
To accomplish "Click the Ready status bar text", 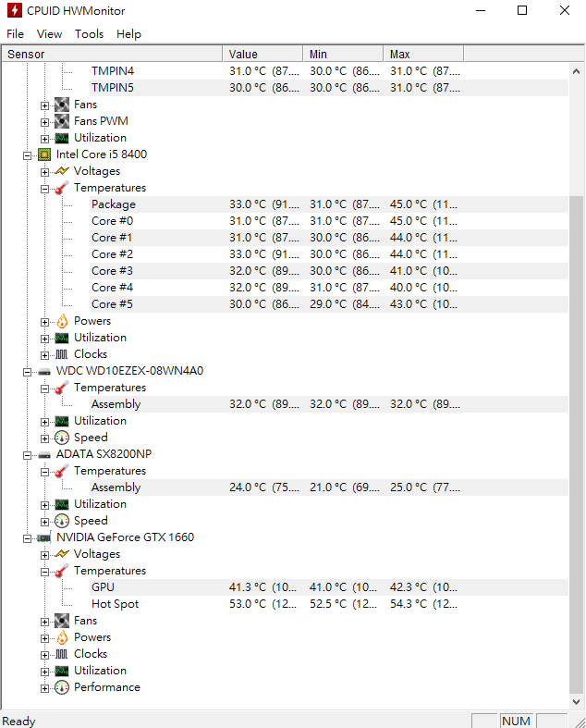I will point(19,721).
